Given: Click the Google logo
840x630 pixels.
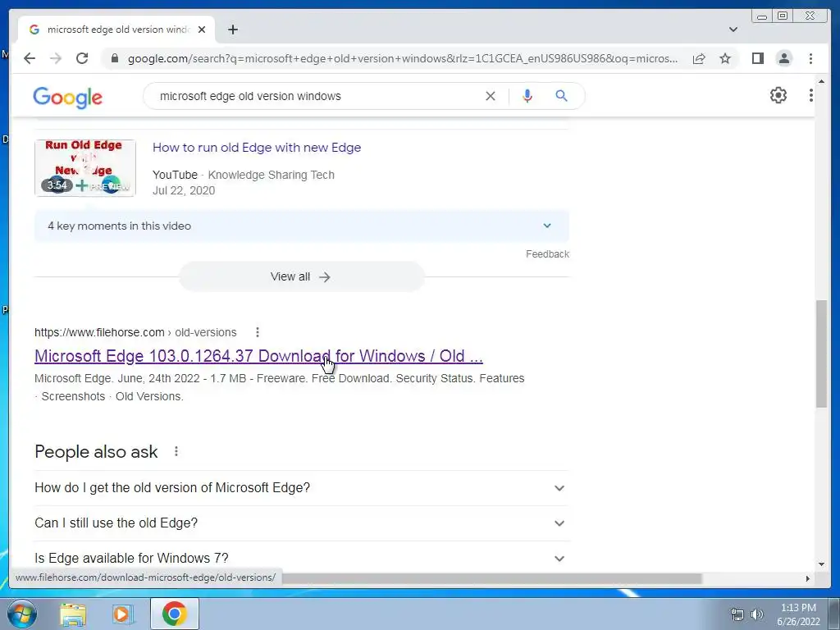Looking at the screenshot, I should coord(67,97).
